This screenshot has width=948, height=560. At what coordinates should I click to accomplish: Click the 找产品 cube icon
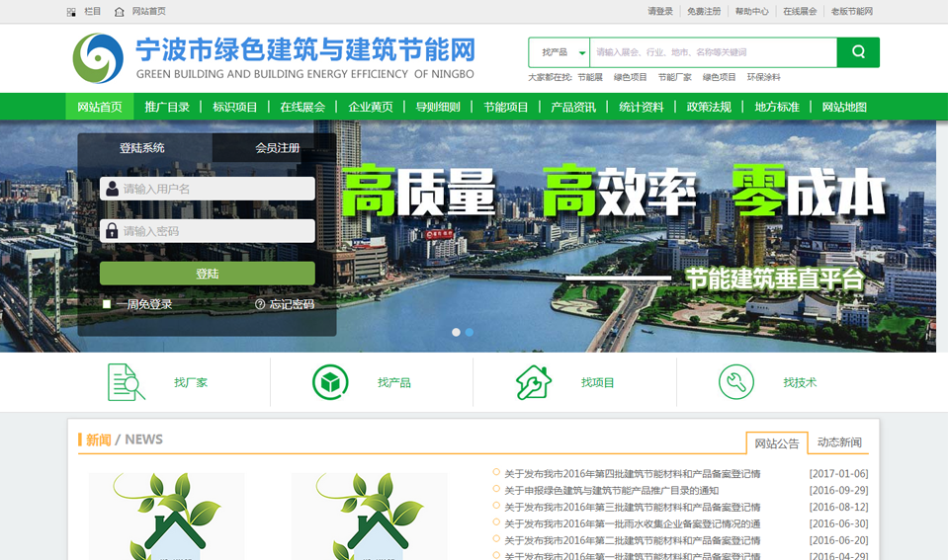point(330,382)
